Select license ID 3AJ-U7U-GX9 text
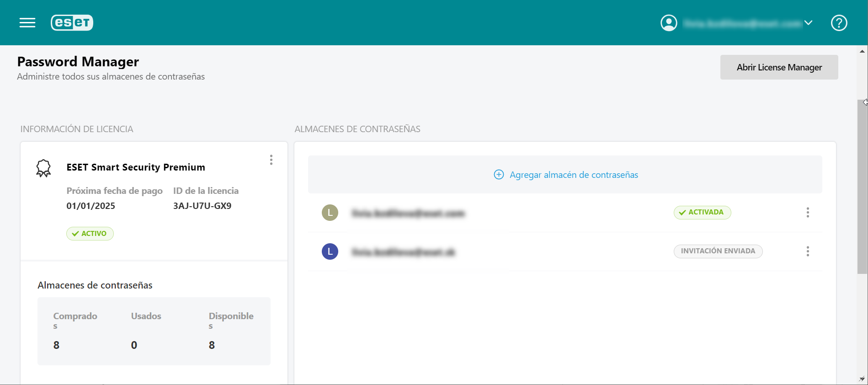The image size is (868, 385). point(202,206)
